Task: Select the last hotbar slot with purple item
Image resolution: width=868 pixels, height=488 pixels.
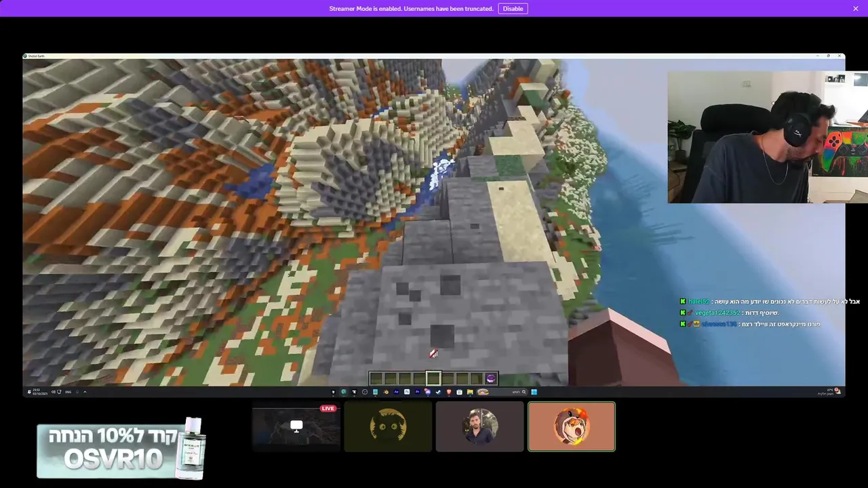Action: (x=491, y=378)
